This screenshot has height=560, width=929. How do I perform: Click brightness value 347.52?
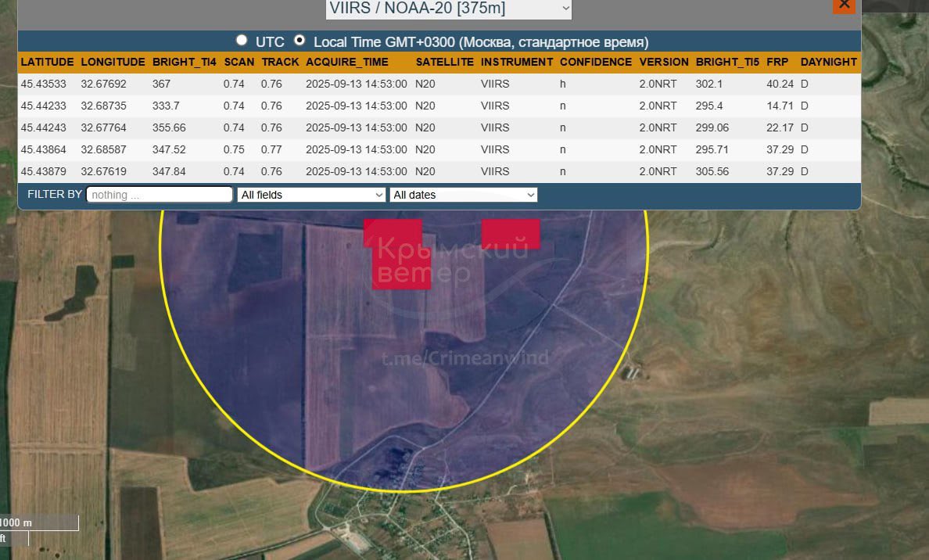pyautogui.click(x=169, y=149)
